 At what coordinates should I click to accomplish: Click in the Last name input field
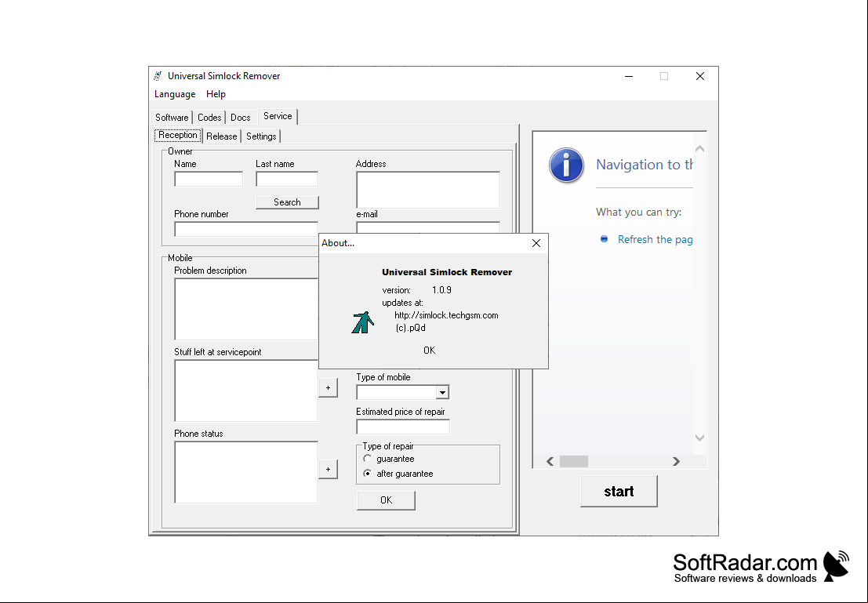coord(287,179)
